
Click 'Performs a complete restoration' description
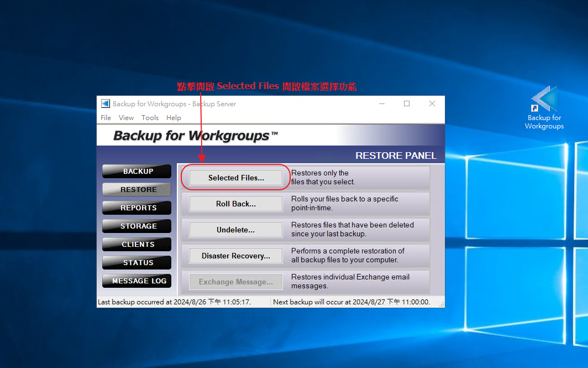point(348,255)
